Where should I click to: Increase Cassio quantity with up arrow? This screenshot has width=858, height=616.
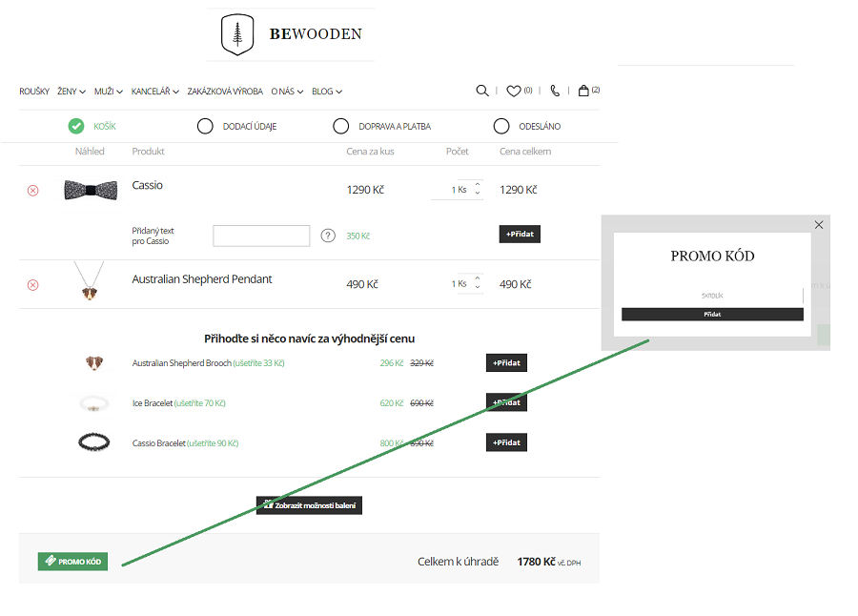tap(478, 185)
